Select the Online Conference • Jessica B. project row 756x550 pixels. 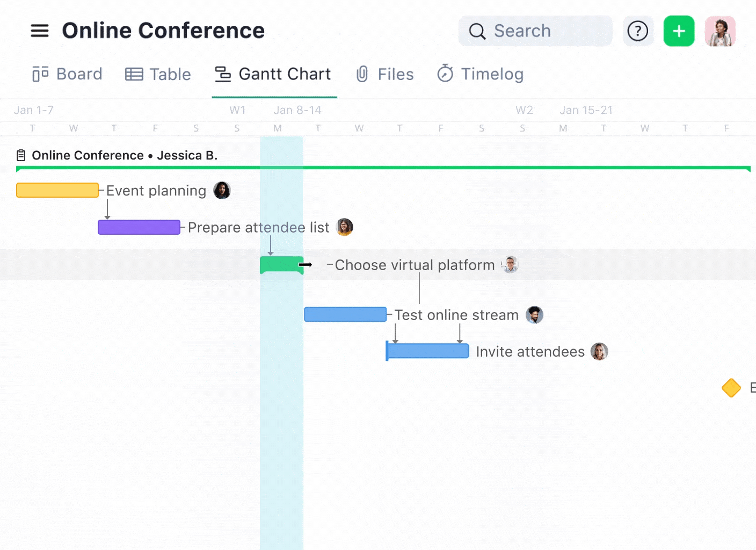click(x=125, y=155)
